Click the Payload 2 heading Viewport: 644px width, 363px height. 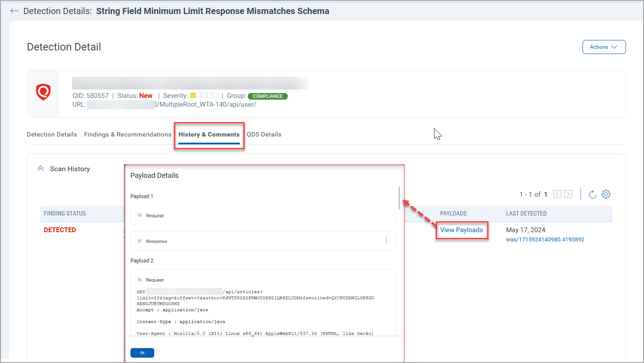[x=142, y=261]
